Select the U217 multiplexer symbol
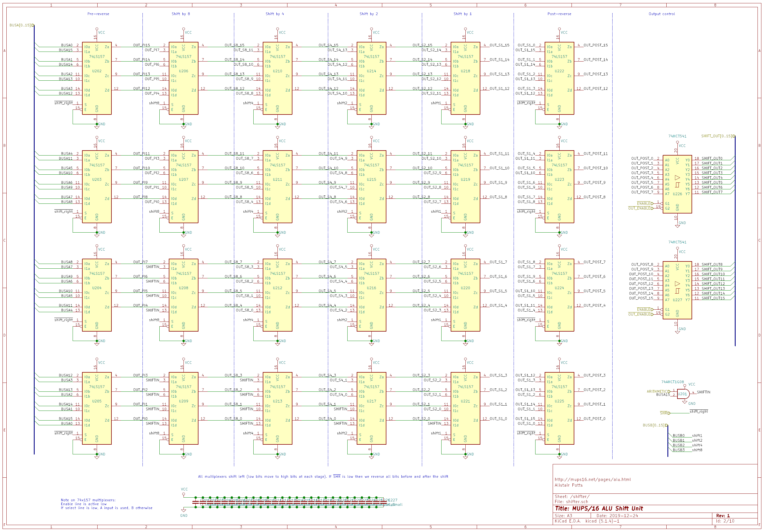Image resolution: width=765 pixels, height=532 pixels. 371,408
